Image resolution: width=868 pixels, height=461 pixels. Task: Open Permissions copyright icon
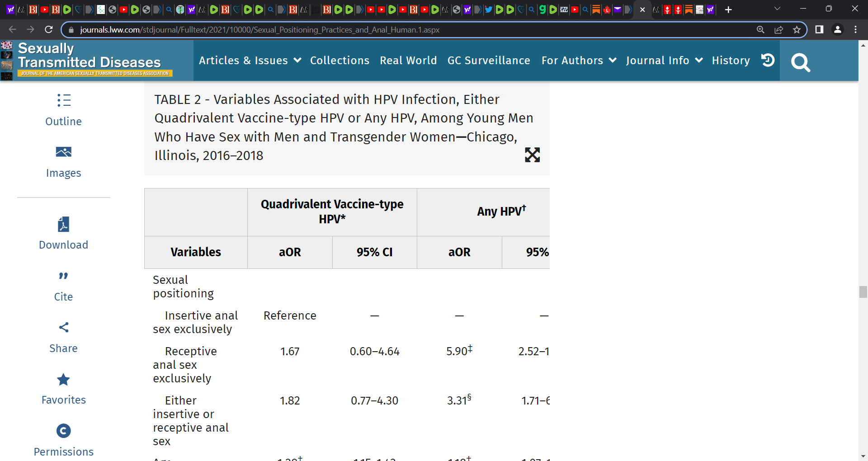(x=64, y=431)
